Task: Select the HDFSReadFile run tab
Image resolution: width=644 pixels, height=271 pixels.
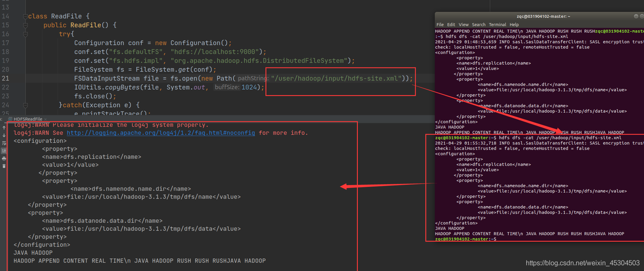Action: (28, 119)
